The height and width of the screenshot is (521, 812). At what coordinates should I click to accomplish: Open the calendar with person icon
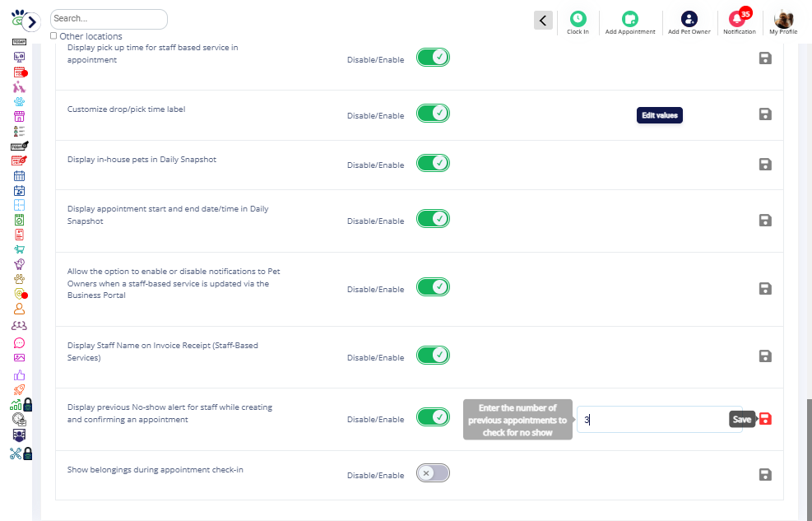click(19, 191)
